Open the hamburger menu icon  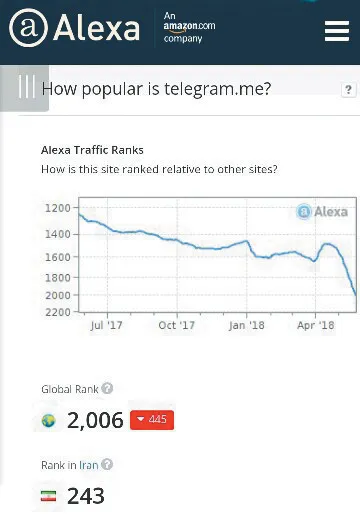[x=337, y=31]
